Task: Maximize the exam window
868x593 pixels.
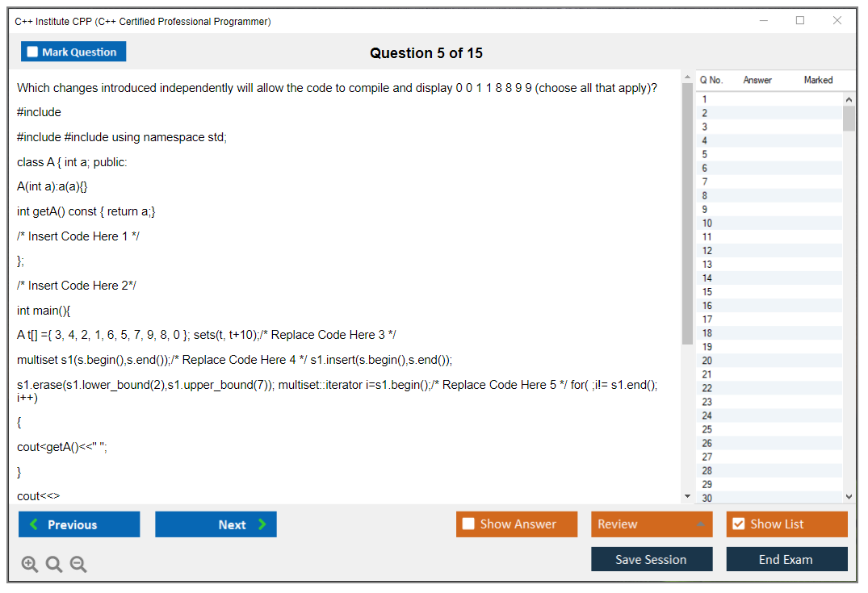Action: tap(800, 21)
